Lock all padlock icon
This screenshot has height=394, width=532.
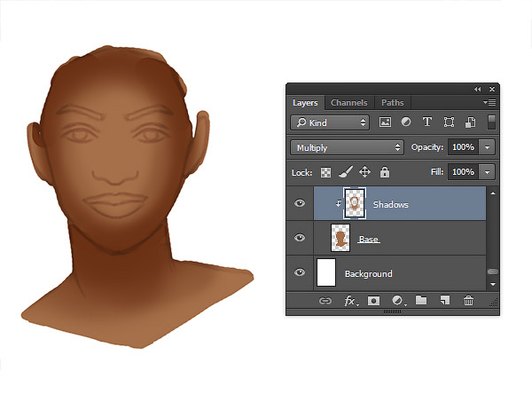(x=385, y=172)
